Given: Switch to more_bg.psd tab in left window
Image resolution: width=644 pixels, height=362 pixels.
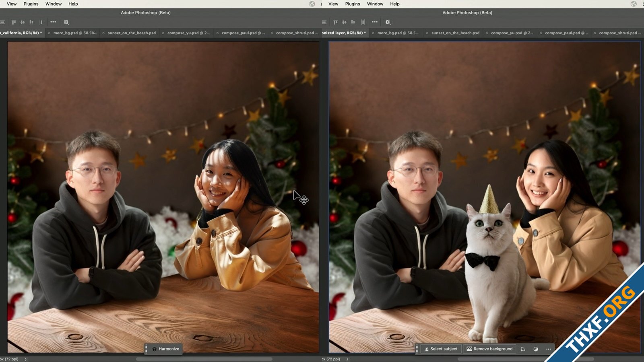Looking at the screenshot, I should [x=75, y=33].
